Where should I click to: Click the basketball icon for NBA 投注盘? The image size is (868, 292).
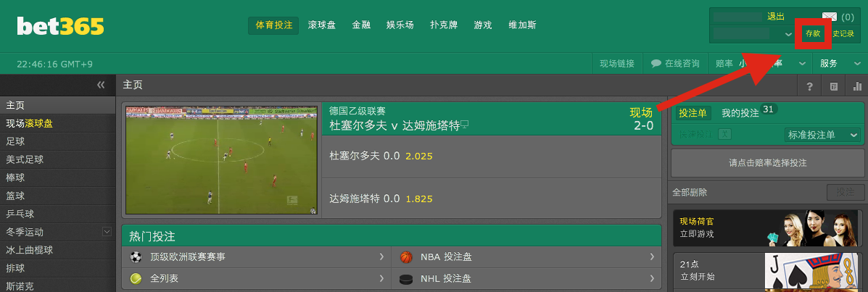(406, 257)
